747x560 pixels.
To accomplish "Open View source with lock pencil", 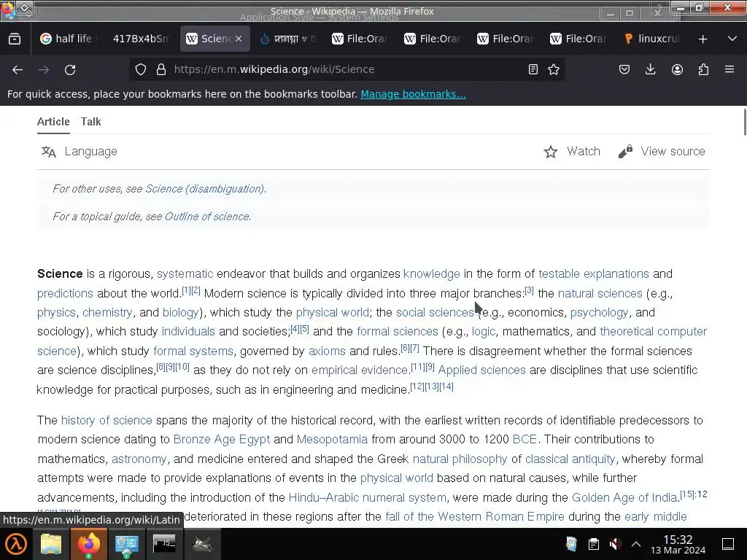I will point(662,152).
